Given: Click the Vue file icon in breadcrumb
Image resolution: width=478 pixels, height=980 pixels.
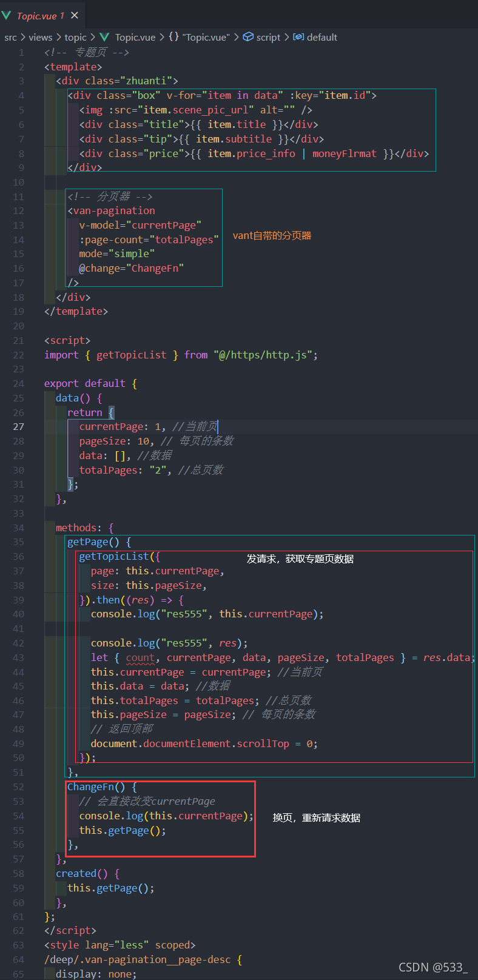Looking at the screenshot, I should click(x=104, y=38).
